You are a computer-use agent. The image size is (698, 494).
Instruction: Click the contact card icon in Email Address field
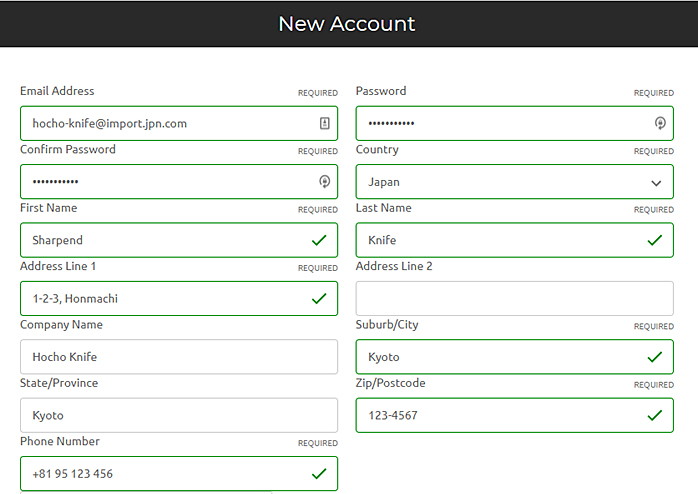[x=324, y=124]
